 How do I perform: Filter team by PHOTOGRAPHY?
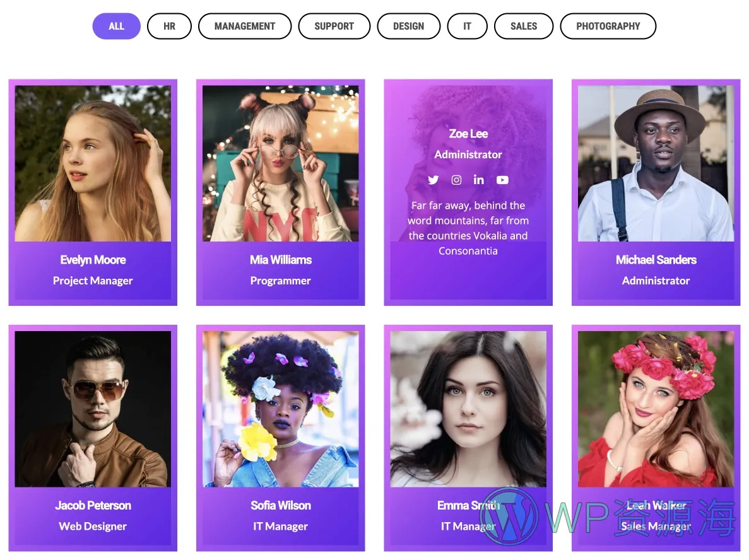pos(608,26)
